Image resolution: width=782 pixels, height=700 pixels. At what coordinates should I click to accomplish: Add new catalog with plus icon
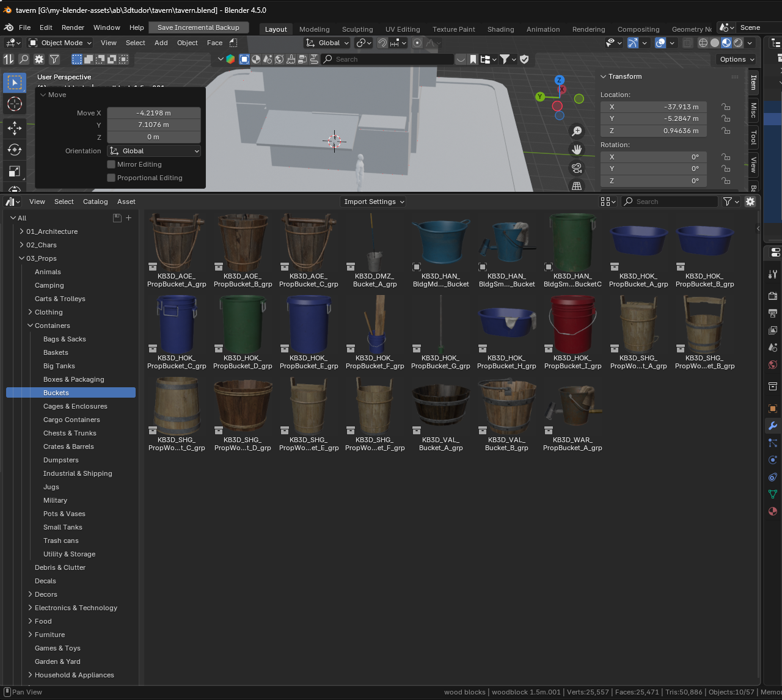[128, 218]
